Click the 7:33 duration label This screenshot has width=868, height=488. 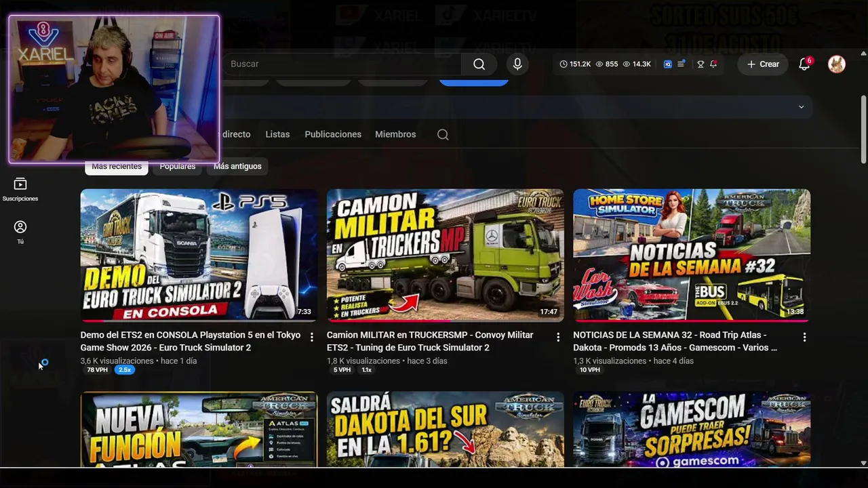point(304,312)
